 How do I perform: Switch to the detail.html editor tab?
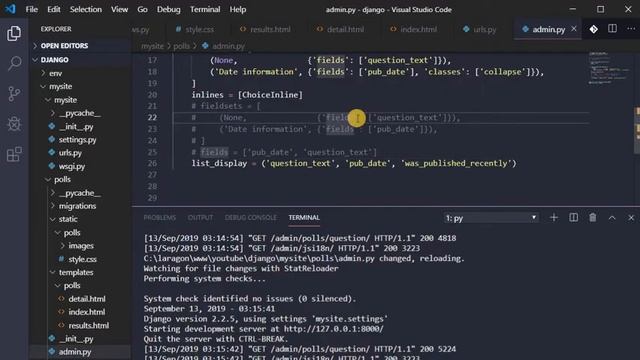tap(340, 29)
